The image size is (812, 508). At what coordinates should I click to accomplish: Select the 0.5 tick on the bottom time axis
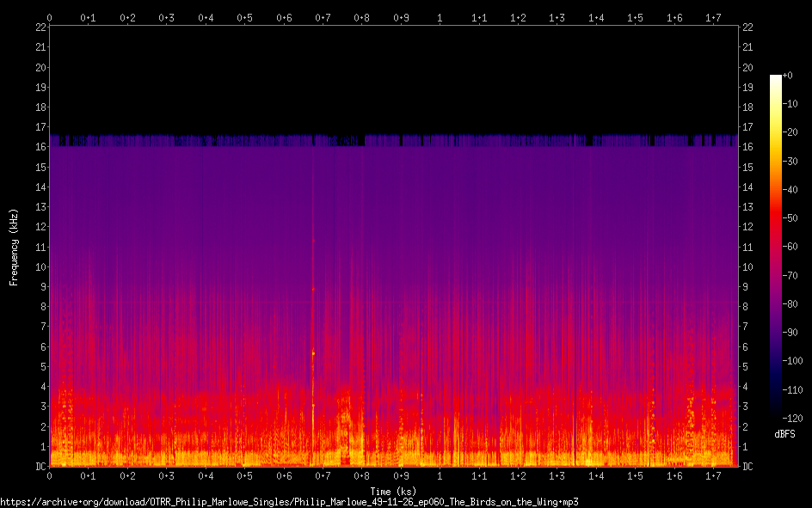245,475
